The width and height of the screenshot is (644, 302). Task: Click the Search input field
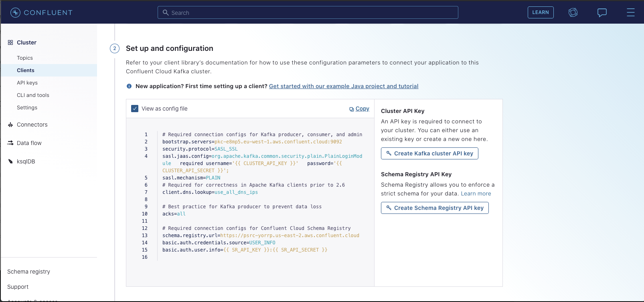click(308, 13)
